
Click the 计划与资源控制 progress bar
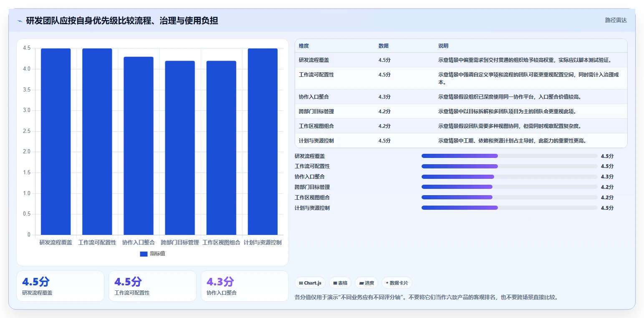coord(509,208)
